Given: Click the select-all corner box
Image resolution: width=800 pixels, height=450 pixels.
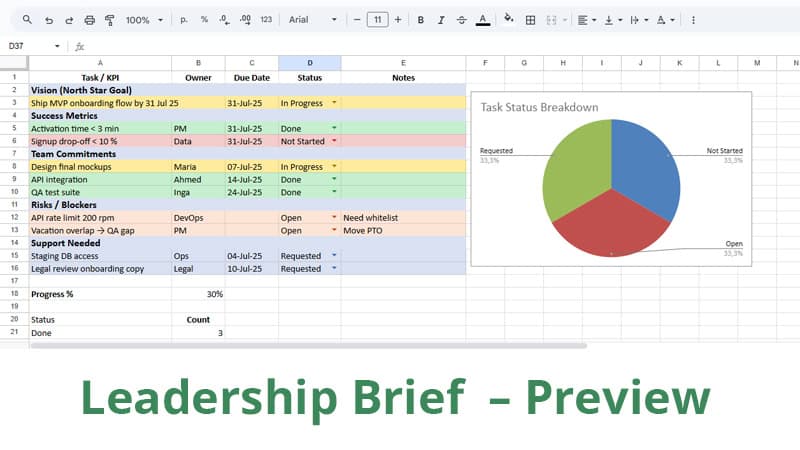Looking at the screenshot, I should click(14, 63).
